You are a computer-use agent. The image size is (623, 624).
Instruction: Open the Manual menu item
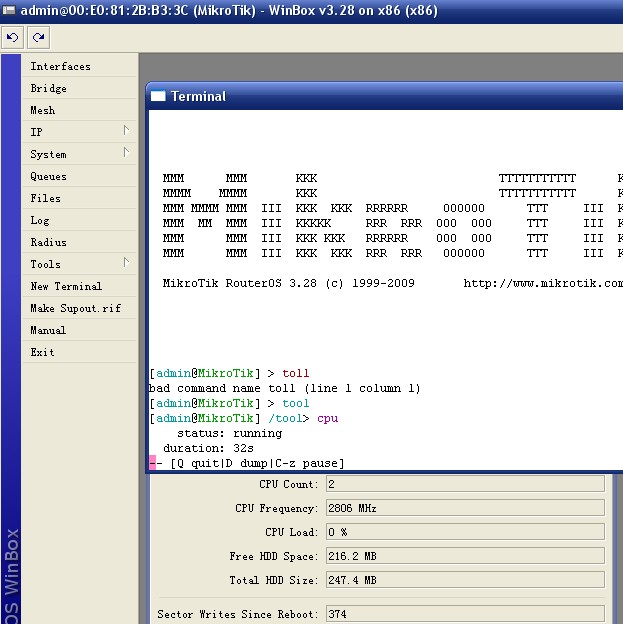80,330
